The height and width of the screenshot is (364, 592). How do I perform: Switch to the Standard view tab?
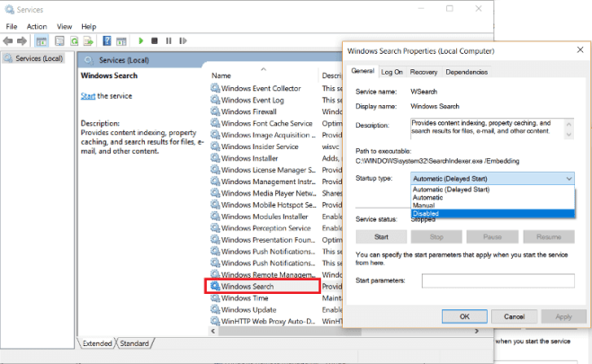(x=134, y=343)
